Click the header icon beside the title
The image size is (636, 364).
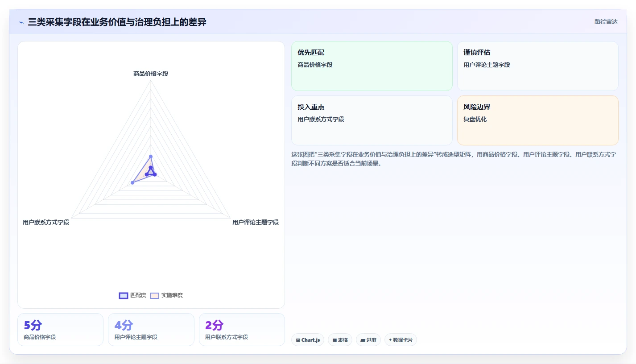pos(21,22)
